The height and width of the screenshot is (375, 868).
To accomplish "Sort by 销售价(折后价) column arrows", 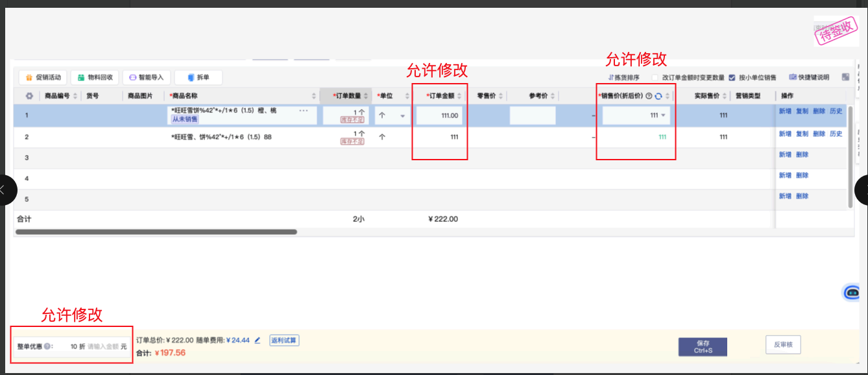I will [668, 96].
